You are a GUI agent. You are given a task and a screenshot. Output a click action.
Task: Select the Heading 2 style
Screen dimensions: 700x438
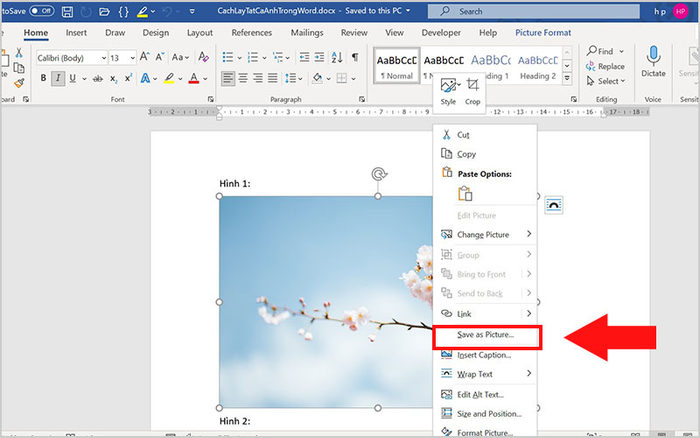[x=538, y=66]
